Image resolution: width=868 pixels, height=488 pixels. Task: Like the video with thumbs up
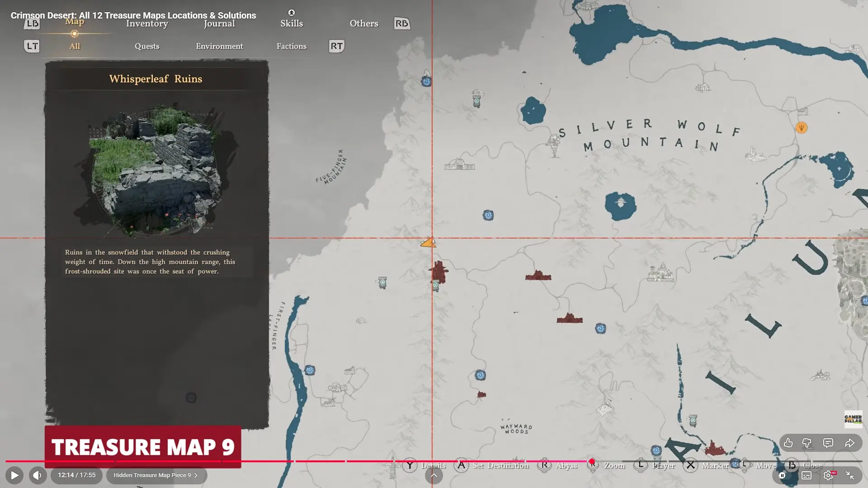point(788,443)
